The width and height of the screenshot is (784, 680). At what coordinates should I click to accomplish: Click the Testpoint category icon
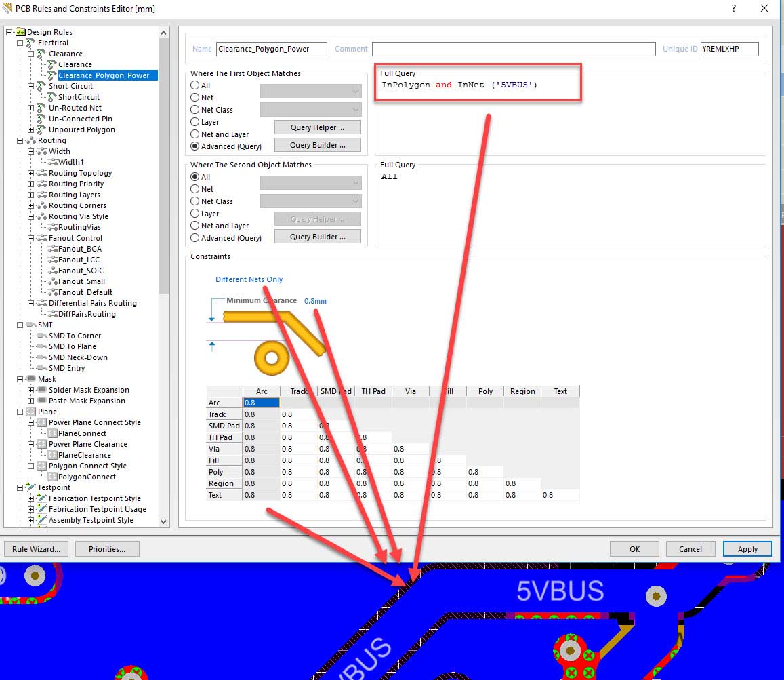(x=30, y=487)
